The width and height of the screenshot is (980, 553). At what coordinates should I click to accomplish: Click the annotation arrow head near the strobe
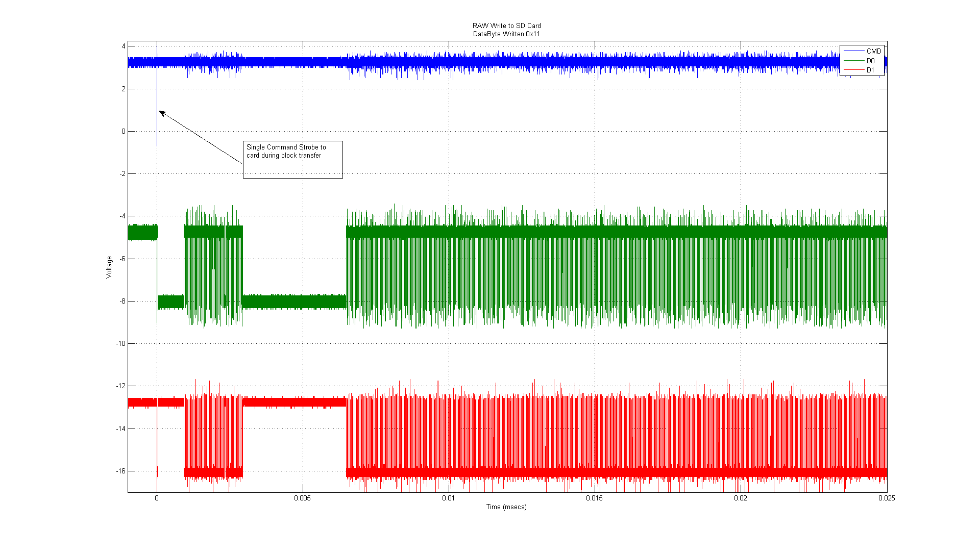pyautogui.click(x=161, y=112)
